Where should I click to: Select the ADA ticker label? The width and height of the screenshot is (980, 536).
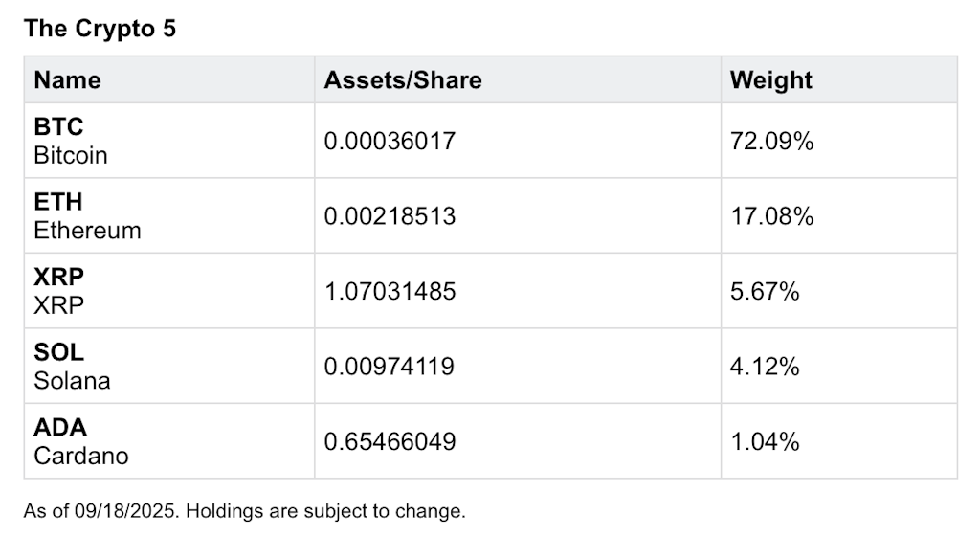(60, 427)
